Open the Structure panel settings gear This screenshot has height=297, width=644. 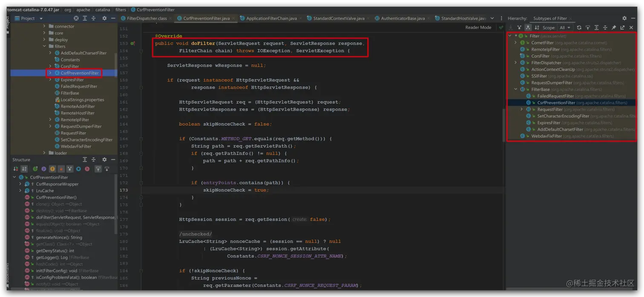click(x=104, y=159)
